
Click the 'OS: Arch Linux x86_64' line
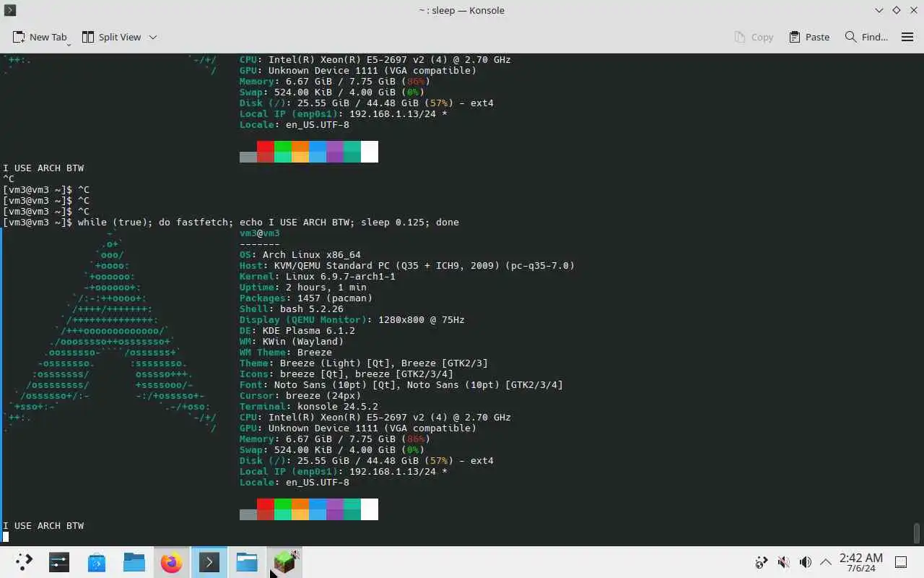300,254
